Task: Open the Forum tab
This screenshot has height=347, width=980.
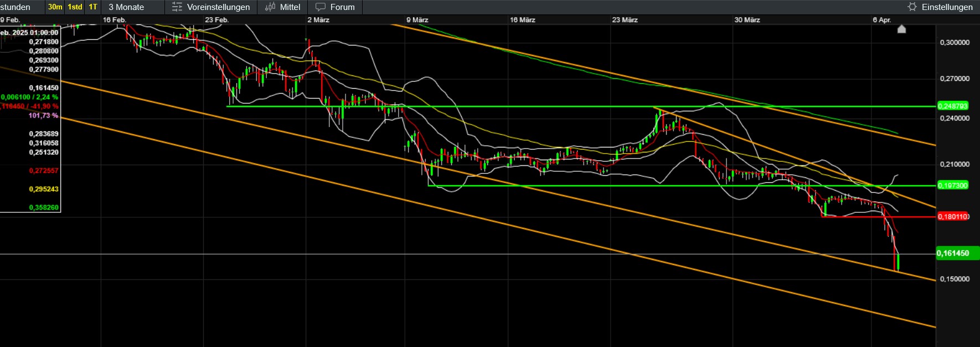Action: (x=335, y=7)
